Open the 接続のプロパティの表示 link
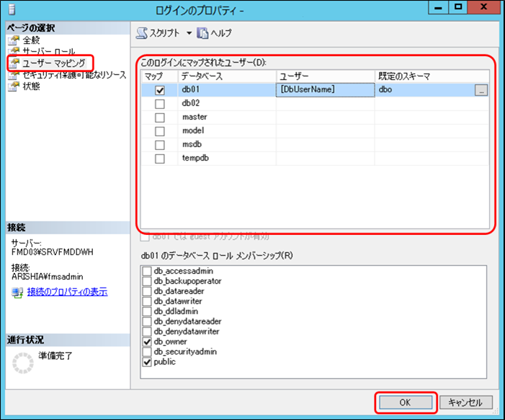Viewport: 505px width, 420px height. point(67,292)
